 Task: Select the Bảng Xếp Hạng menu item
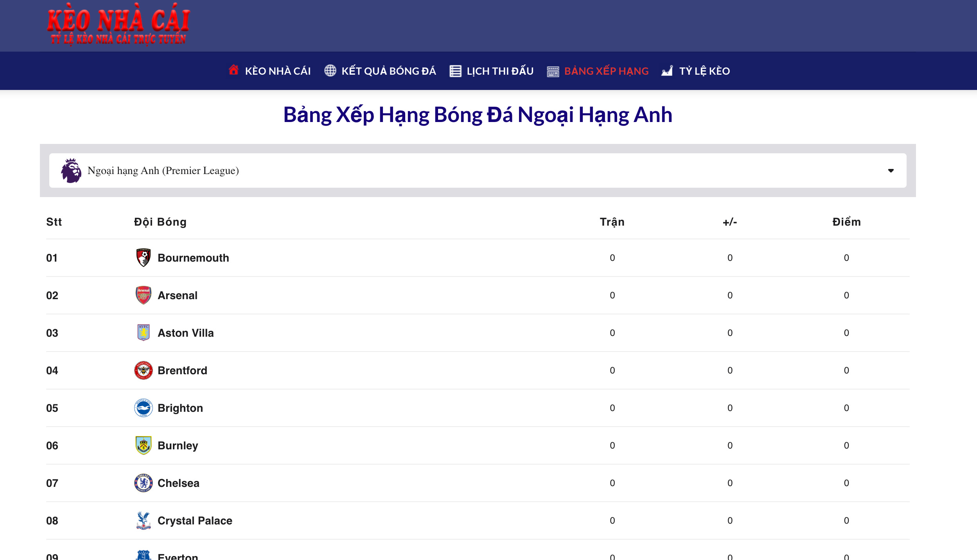coord(606,71)
